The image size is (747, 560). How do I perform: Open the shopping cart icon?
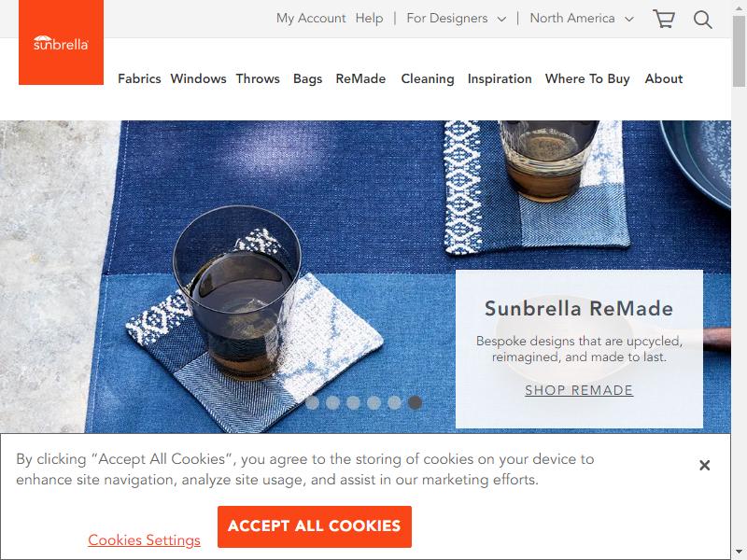point(664,19)
